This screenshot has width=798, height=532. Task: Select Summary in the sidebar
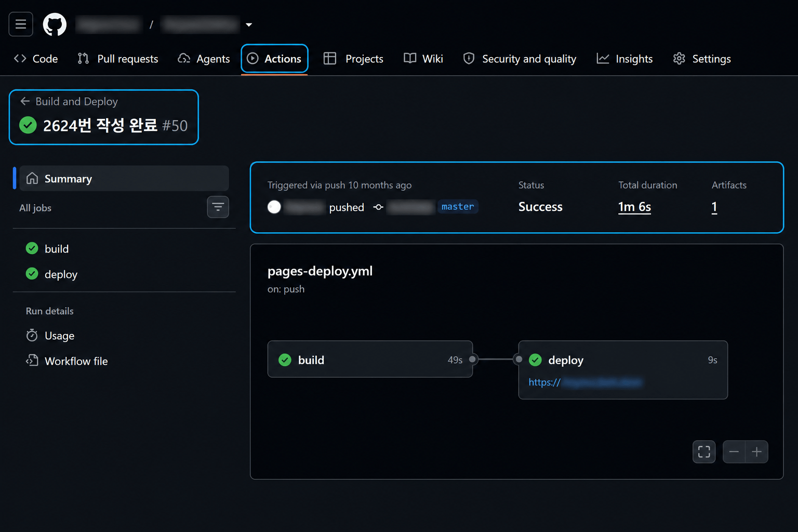(124, 179)
